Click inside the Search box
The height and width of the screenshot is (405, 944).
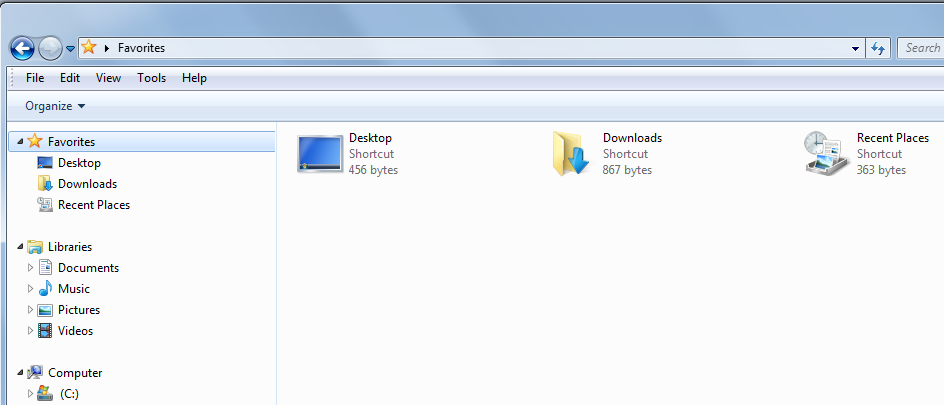(922, 48)
